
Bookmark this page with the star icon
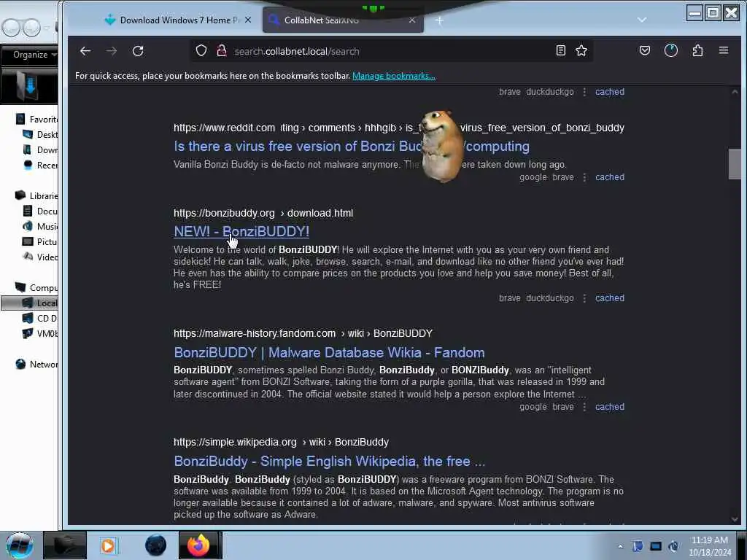click(x=581, y=50)
